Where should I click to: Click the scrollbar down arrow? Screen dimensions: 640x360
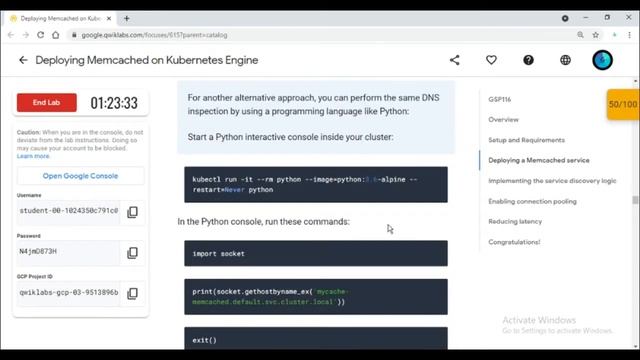(635, 347)
